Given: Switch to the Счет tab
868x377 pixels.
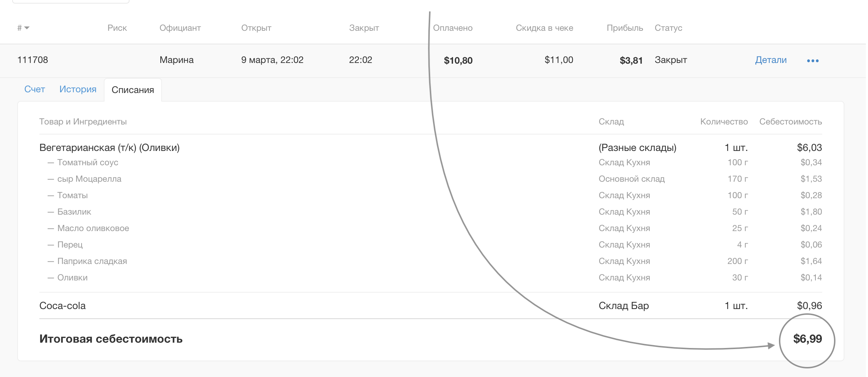Looking at the screenshot, I should [35, 89].
